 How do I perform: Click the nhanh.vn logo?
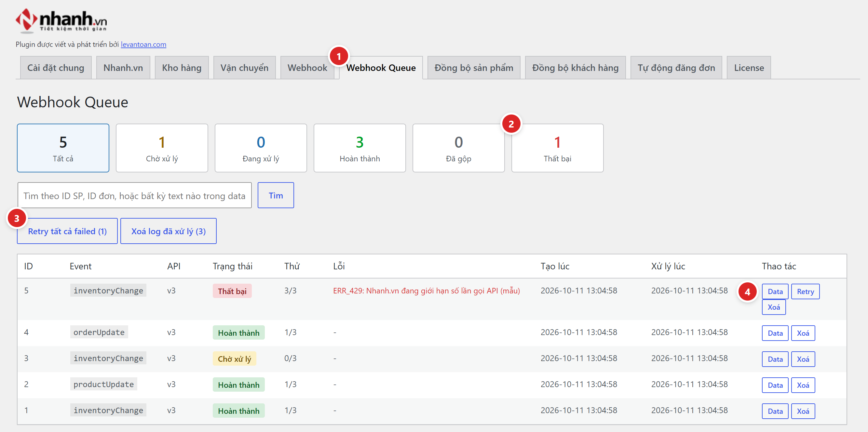click(61, 21)
